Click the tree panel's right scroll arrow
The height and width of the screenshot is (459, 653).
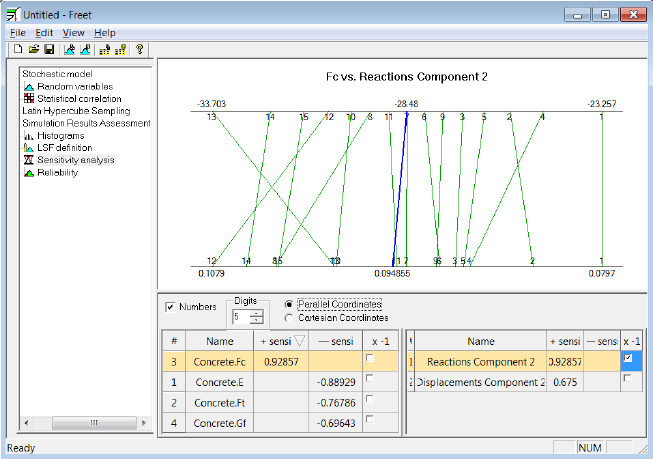click(x=144, y=423)
